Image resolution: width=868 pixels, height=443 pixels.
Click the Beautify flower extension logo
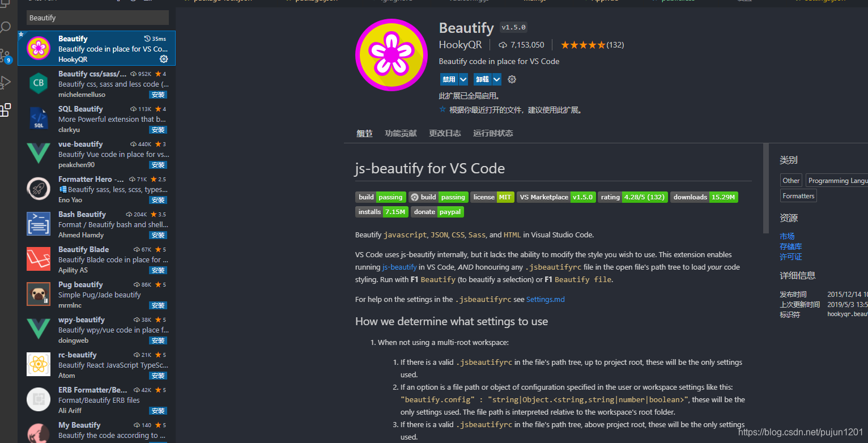[x=391, y=54]
